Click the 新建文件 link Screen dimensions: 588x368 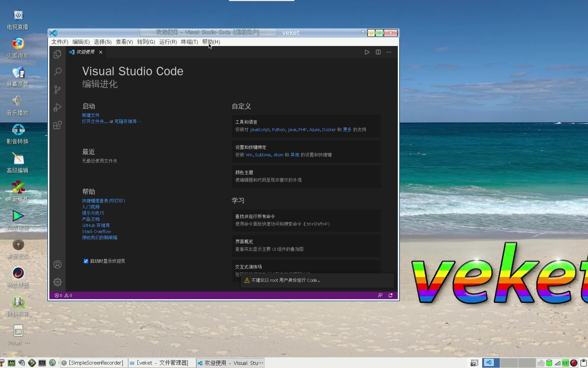coord(91,115)
